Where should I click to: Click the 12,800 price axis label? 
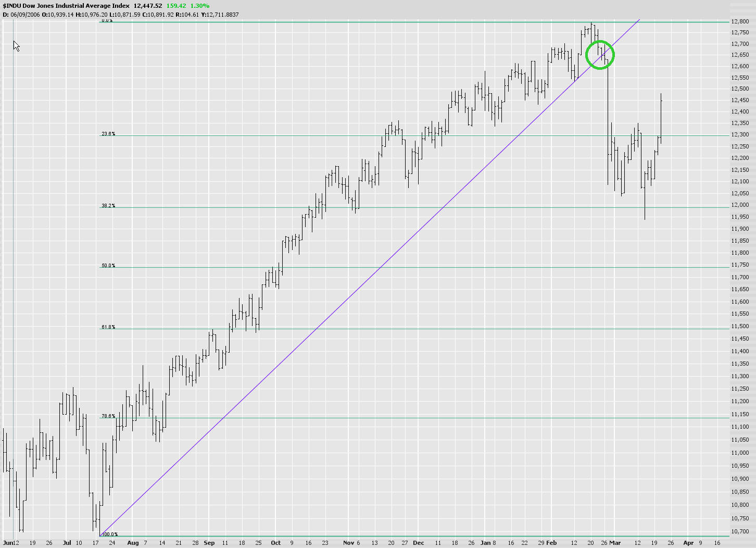click(740, 21)
